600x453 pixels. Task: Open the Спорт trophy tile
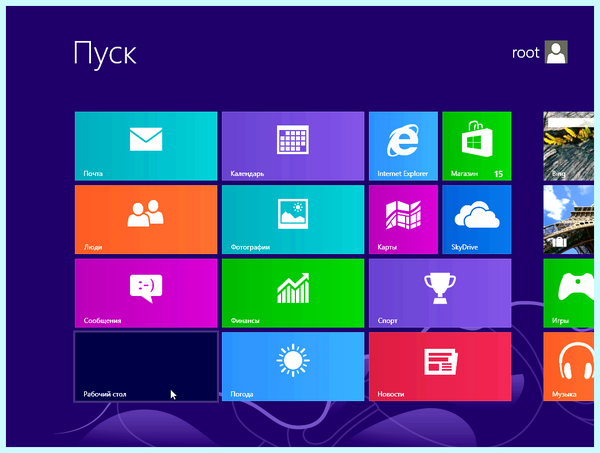point(440,293)
